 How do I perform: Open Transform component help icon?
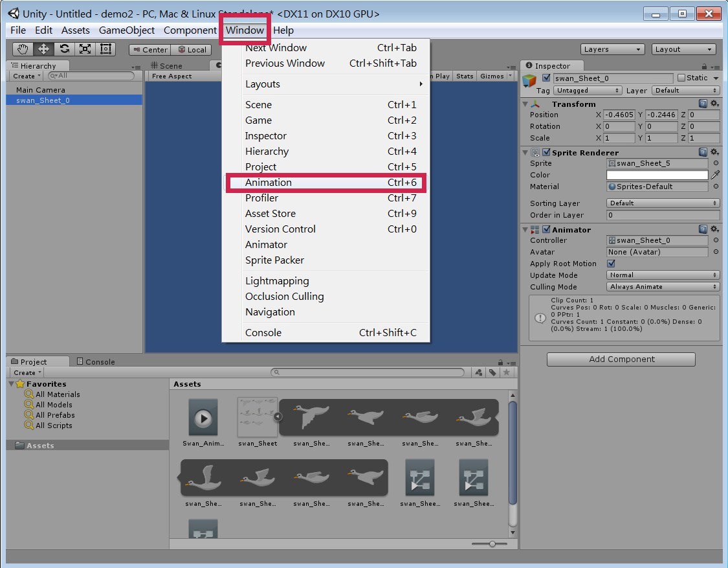click(703, 104)
